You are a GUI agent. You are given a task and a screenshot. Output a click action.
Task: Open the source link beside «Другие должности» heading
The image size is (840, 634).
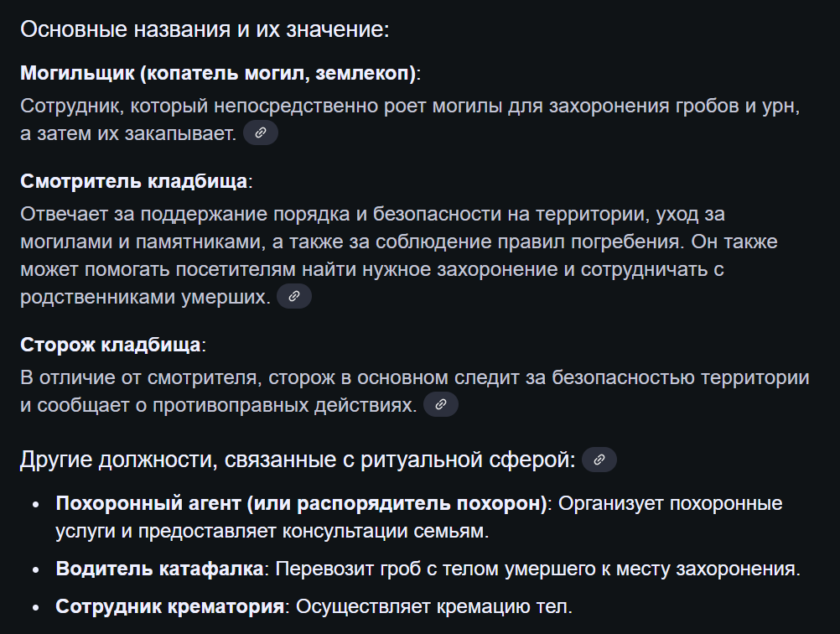tap(599, 460)
